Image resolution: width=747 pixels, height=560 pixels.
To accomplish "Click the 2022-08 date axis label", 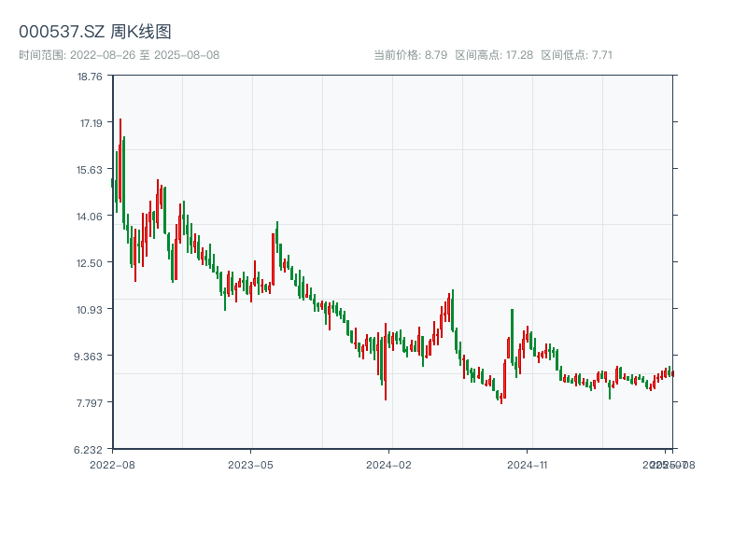I will point(112,464).
